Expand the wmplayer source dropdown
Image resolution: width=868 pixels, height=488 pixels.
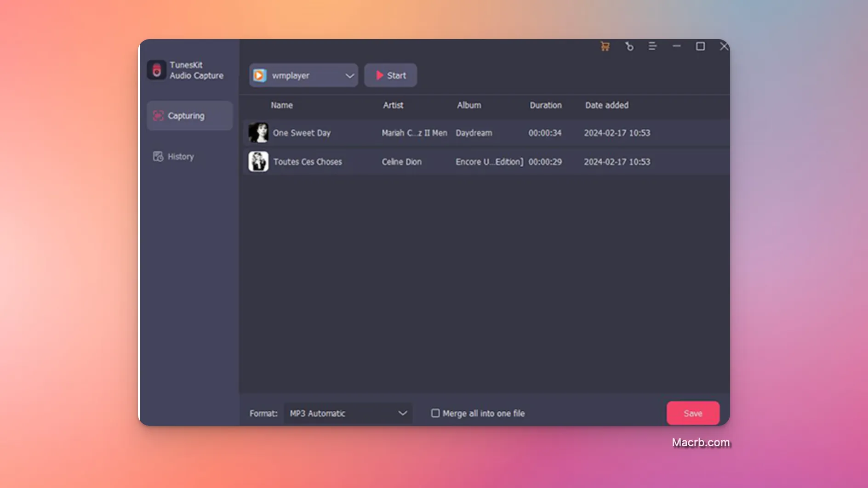coord(303,75)
